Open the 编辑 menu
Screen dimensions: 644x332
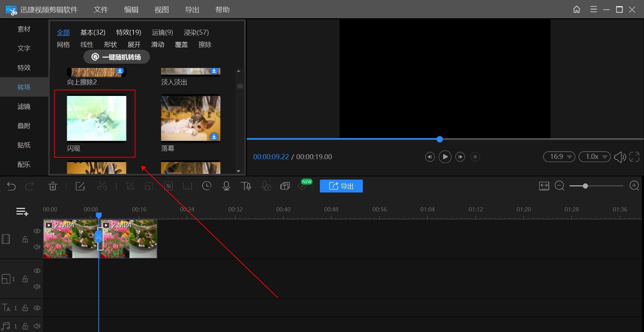pos(131,10)
